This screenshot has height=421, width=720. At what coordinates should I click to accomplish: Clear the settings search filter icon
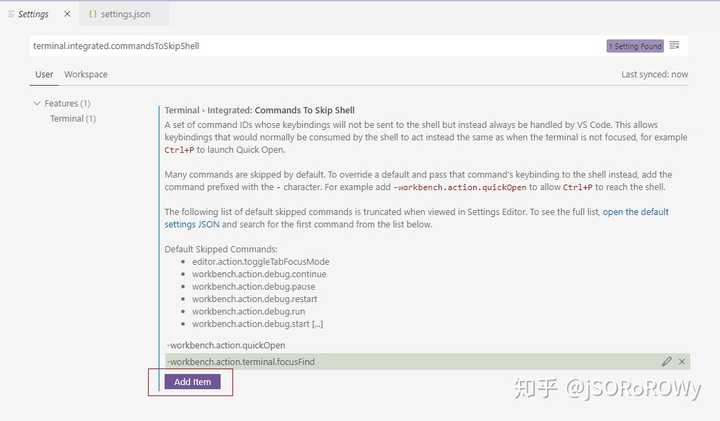pyautogui.click(x=674, y=45)
